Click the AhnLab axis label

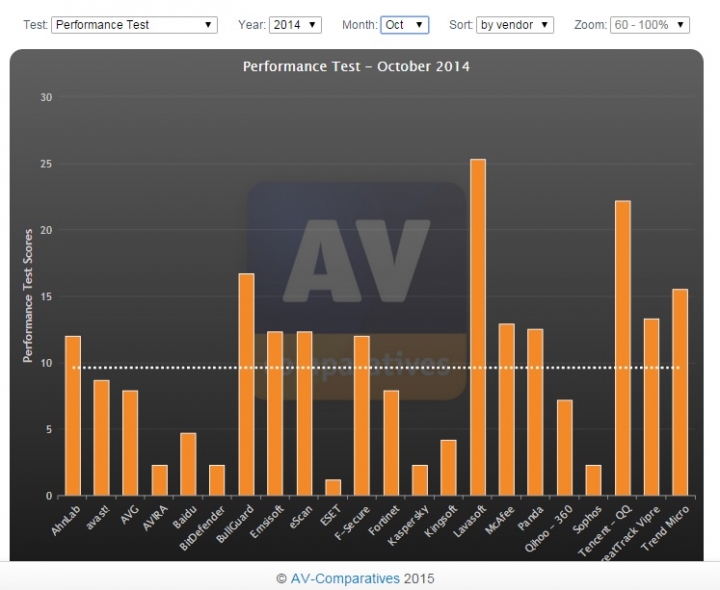pyautogui.click(x=66, y=520)
